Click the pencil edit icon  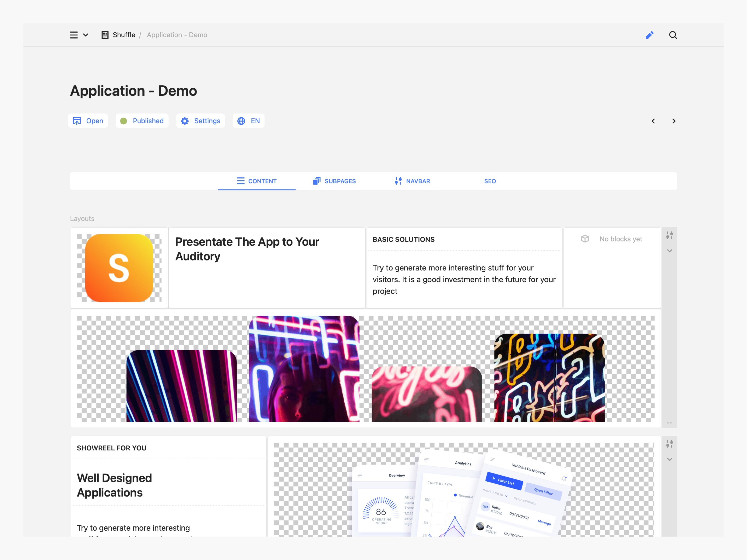coord(649,35)
